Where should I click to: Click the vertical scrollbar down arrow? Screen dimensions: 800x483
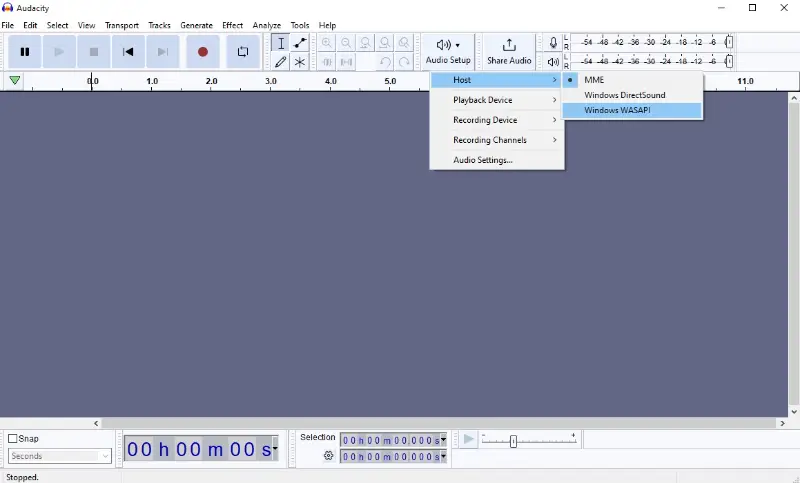coord(794,412)
